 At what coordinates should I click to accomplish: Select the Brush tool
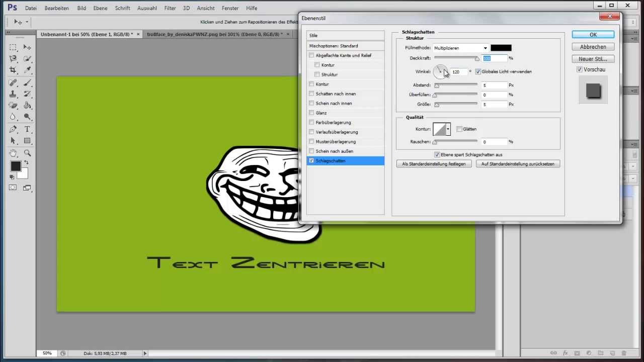tap(27, 82)
